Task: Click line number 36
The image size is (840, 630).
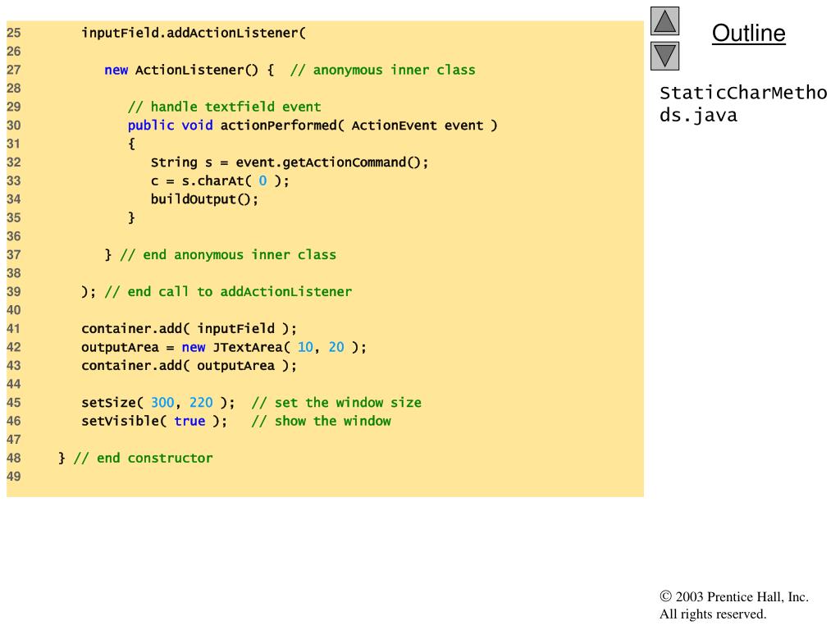Action: 14,236
